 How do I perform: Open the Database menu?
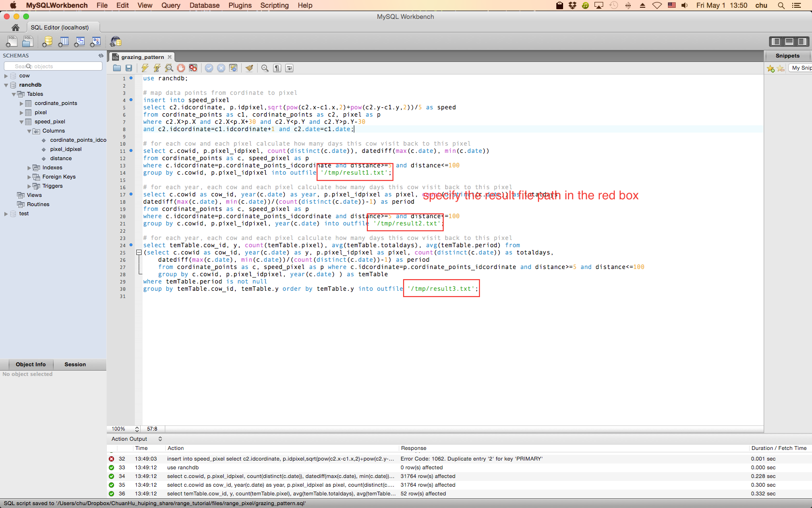point(204,5)
